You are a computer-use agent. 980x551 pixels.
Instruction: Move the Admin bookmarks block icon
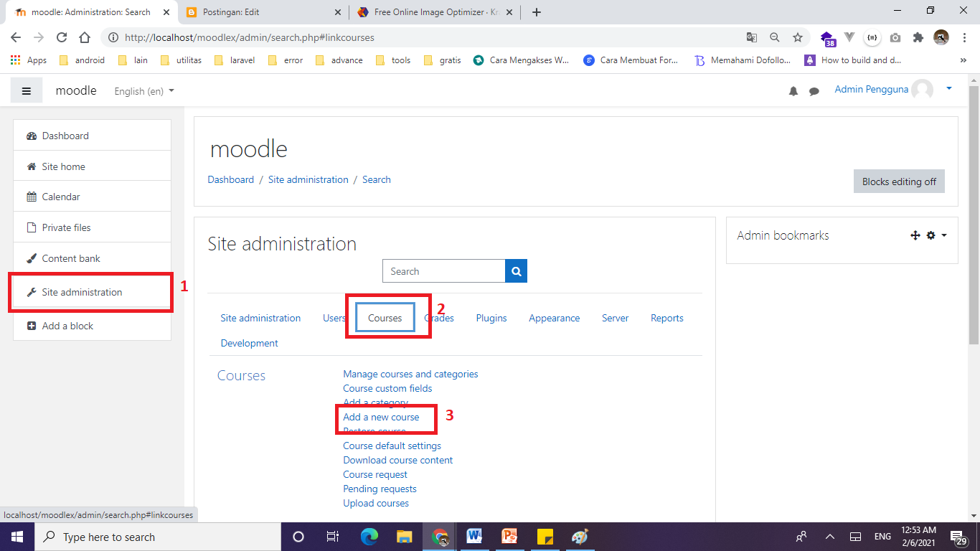point(915,235)
